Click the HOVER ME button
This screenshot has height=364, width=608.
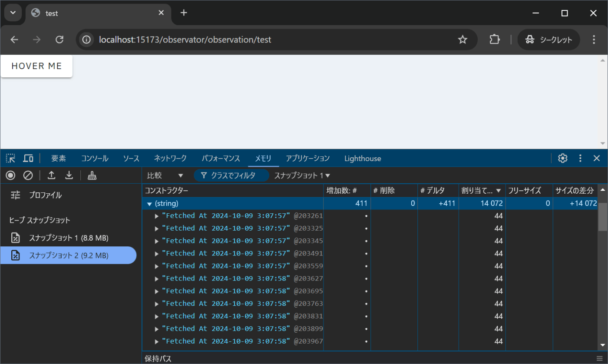point(36,66)
